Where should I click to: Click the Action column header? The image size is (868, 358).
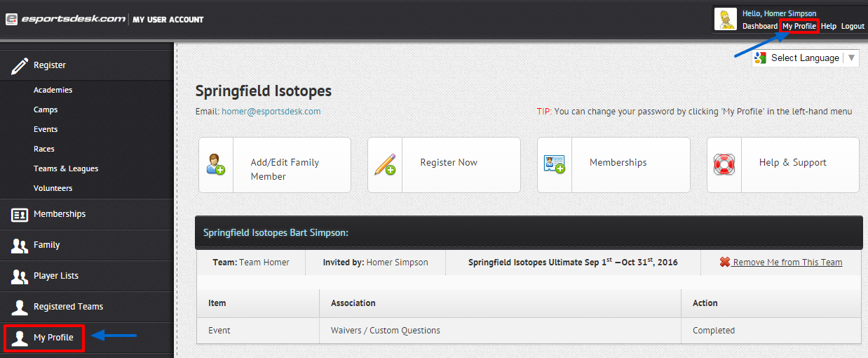pyautogui.click(x=705, y=303)
